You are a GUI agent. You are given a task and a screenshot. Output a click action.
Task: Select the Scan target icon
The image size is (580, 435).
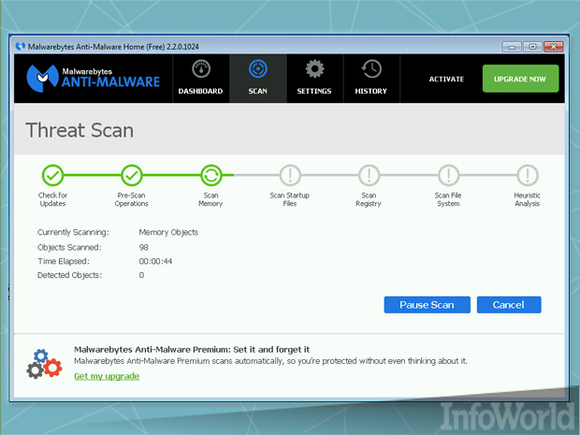pyautogui.click(x=258, y=69)
